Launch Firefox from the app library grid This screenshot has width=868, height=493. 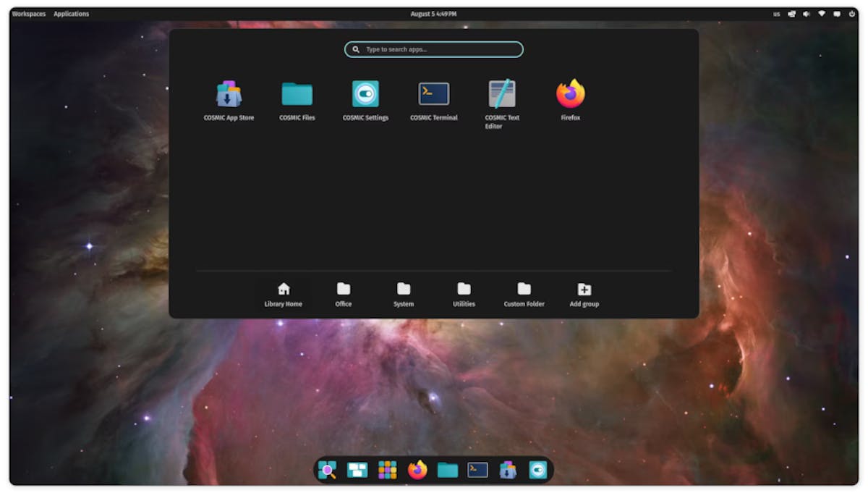click(x=571, y=101)
